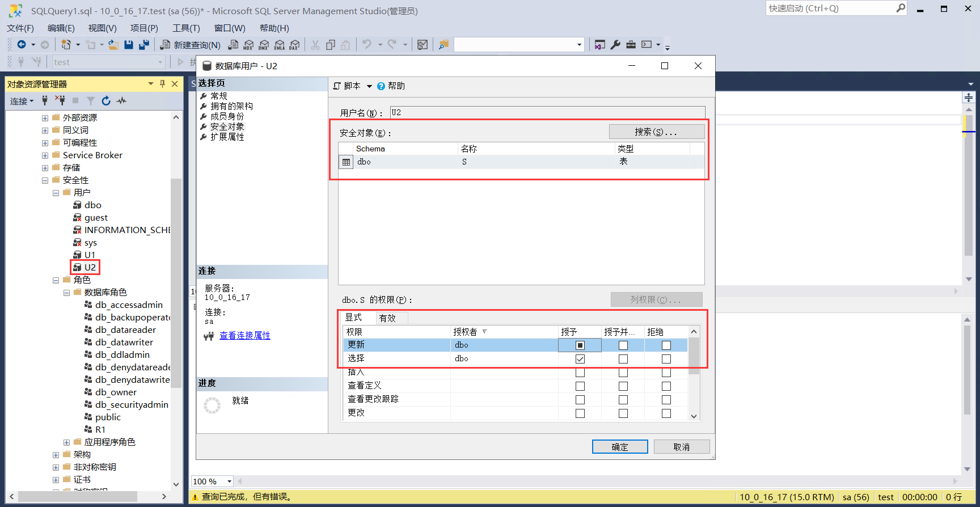Refresh the Object Explorer tree

click(x=106, y=100)
